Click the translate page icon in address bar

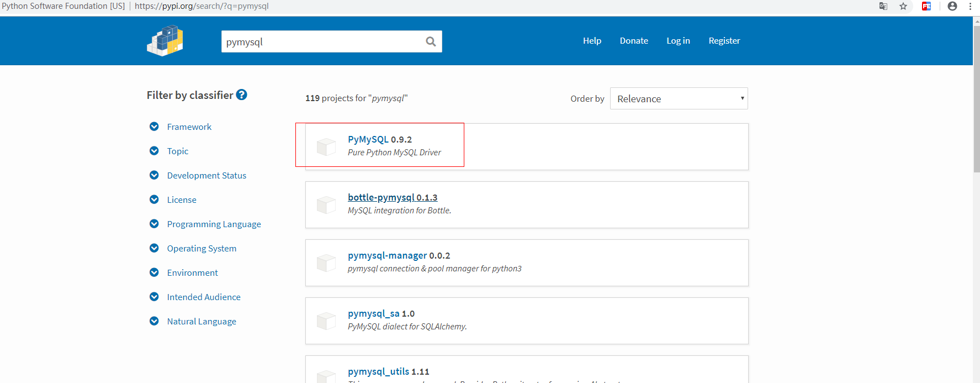pyautogui.click(x=883, y=6)
